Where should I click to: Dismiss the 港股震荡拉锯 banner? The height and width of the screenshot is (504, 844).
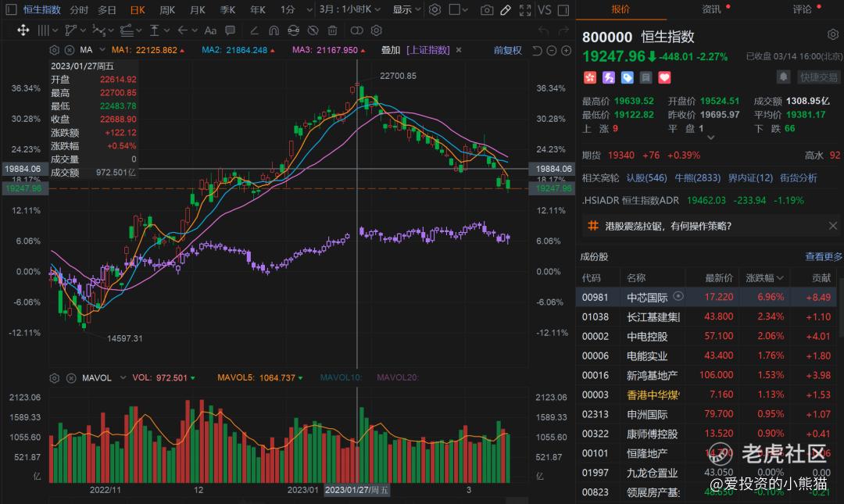click(x=833, y=226)
